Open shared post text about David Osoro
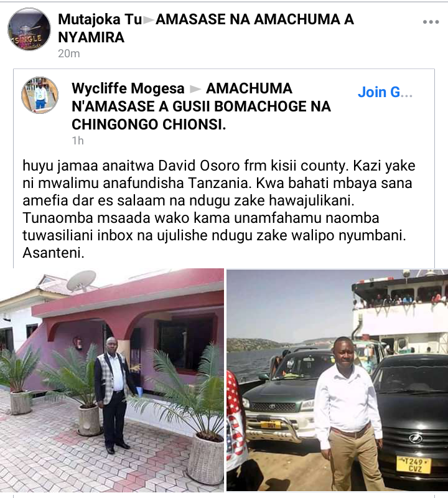The height and width of the screenshot is (498, 448). [x=219, y=209]
